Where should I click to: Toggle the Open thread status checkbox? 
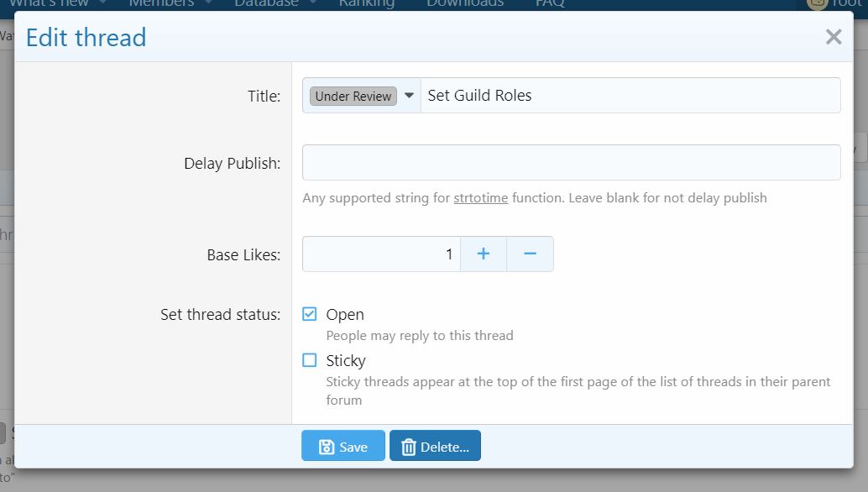(x=310, y=314)
